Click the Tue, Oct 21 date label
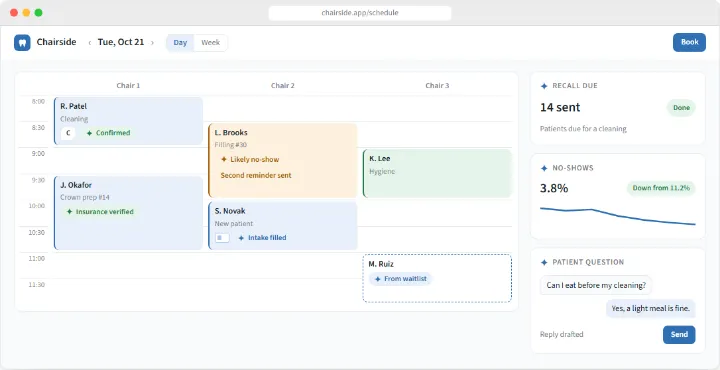This screenshot has height=370, width=720. pos(121,42)
